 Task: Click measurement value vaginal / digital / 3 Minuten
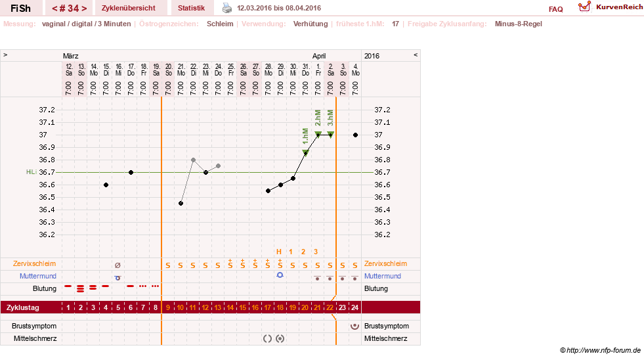pyautogui.click(x=86, y=24)
